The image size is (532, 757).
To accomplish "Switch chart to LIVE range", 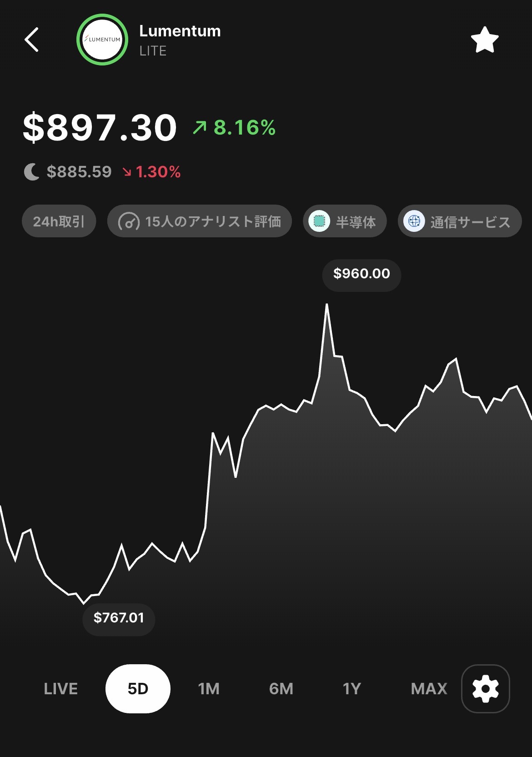I will coord(60,689).
